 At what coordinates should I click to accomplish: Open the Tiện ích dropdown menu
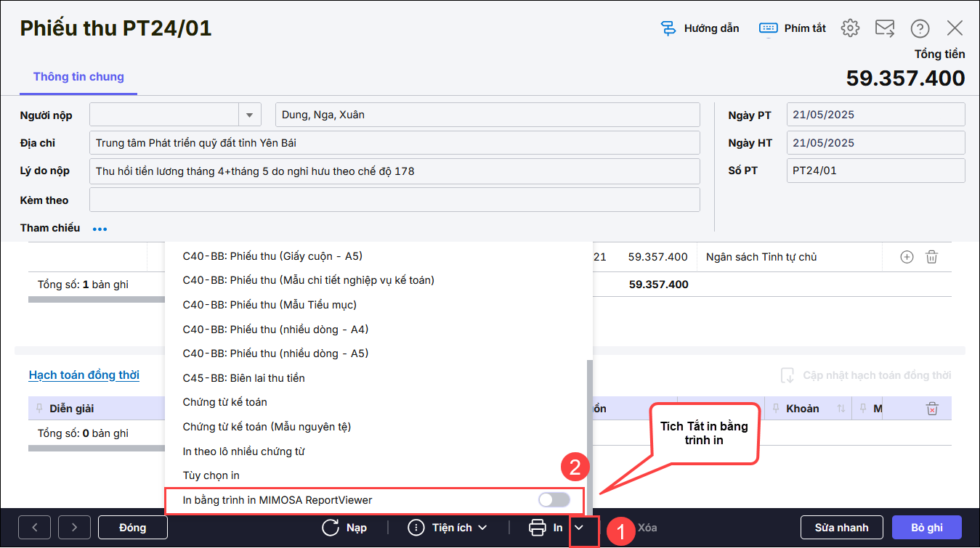click(448, 528)
